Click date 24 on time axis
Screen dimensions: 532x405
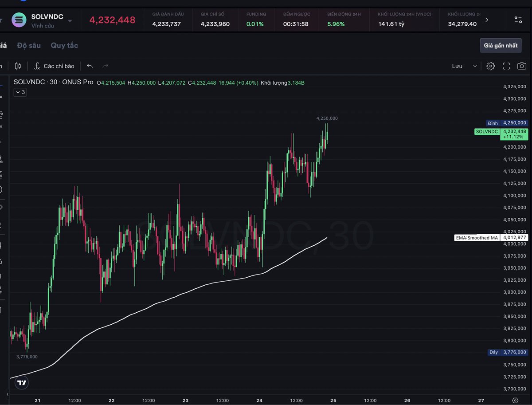tap(259, 401)
